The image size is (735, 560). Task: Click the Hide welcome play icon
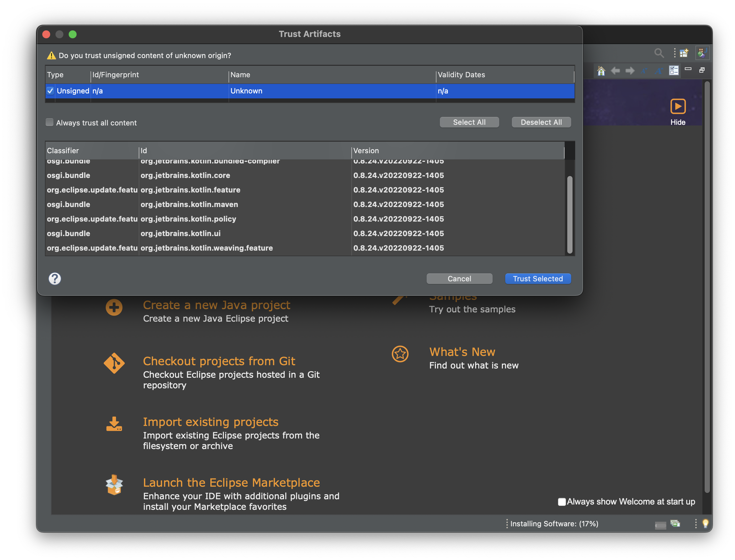[x=677, y=107]
